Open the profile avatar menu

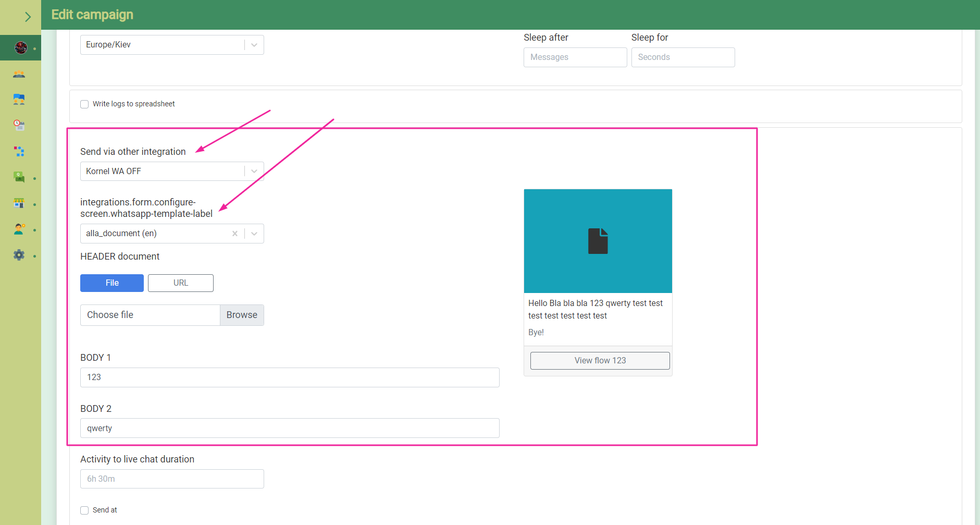coord(21,48)
